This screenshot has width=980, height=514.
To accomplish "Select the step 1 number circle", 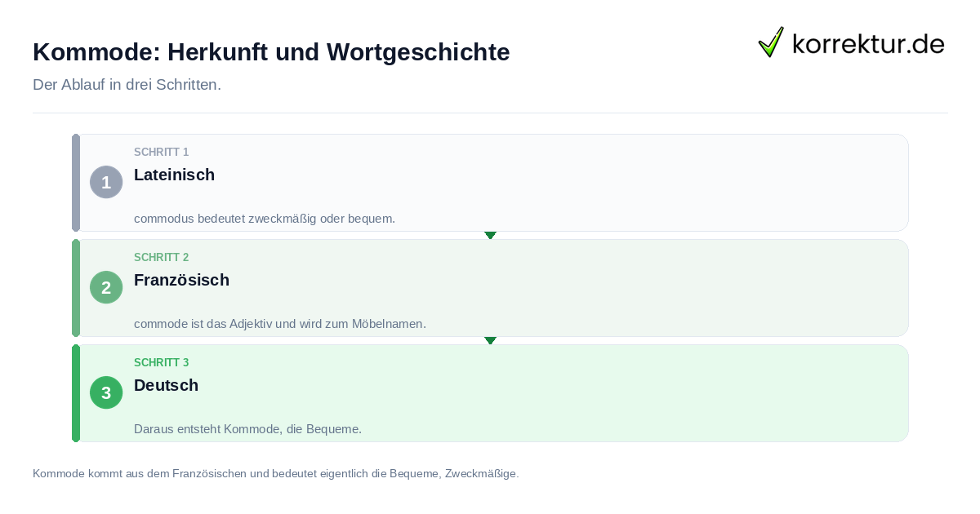I will click(106, 182).
